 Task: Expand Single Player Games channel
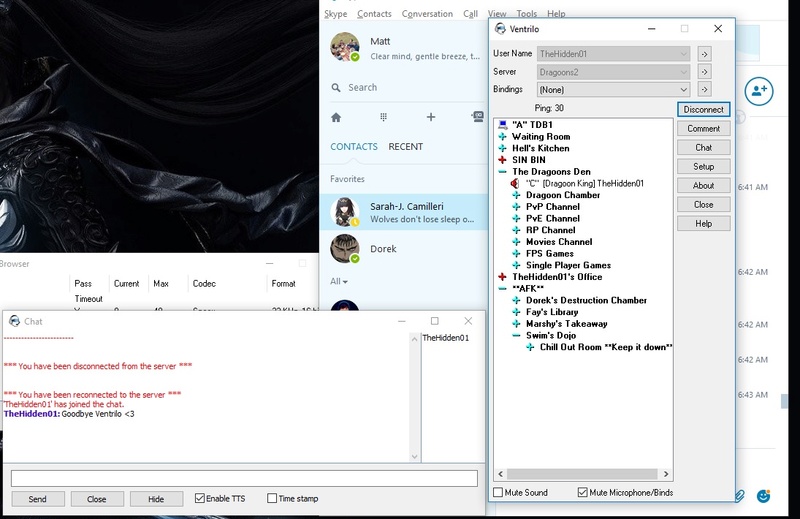pos(516,265)
